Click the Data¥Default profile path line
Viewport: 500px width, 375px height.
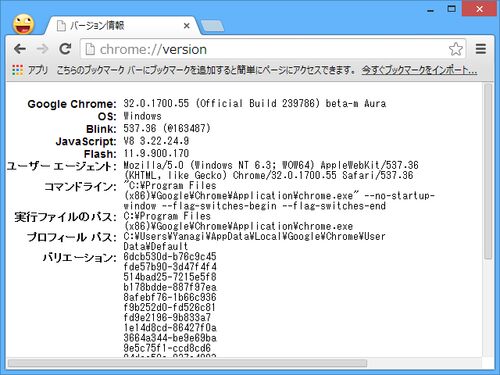click(155, 246)
